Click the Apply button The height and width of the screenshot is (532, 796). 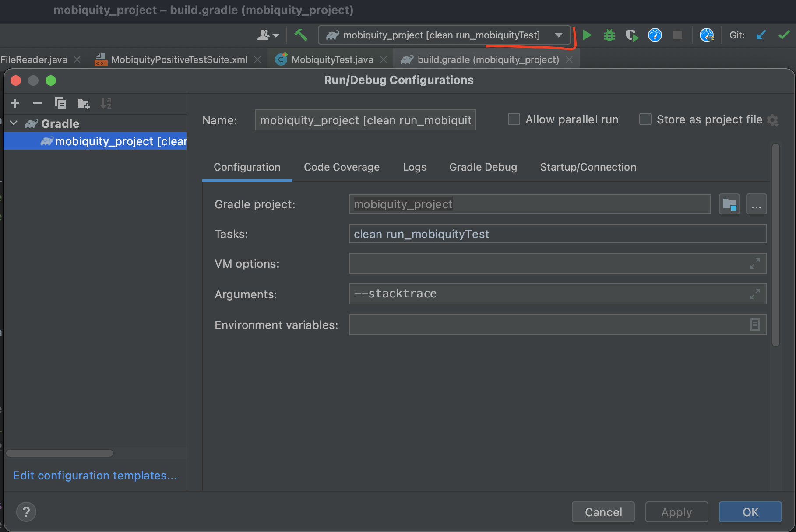[676, 512]
